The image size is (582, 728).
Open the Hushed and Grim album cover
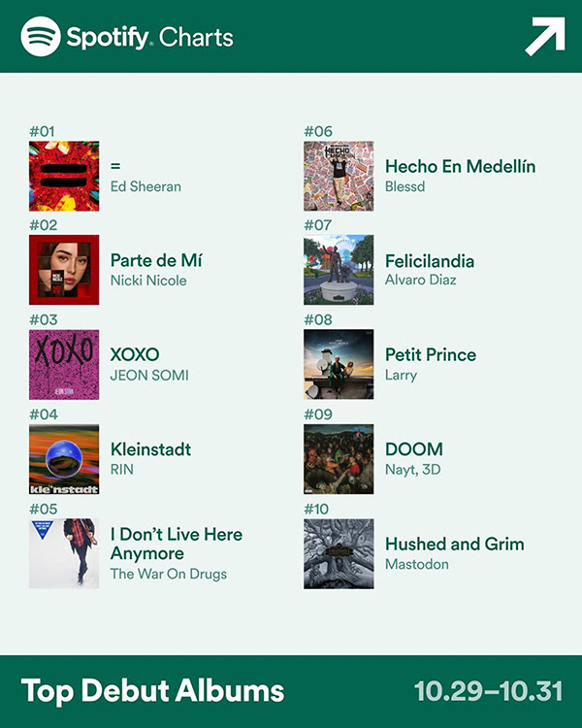(339, 554)
